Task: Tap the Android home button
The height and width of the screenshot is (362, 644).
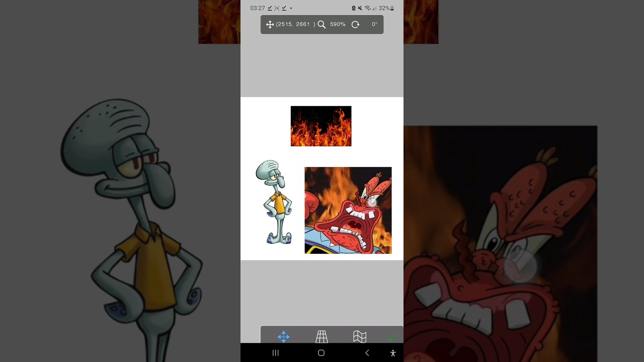Action: (x=321, y=353)
